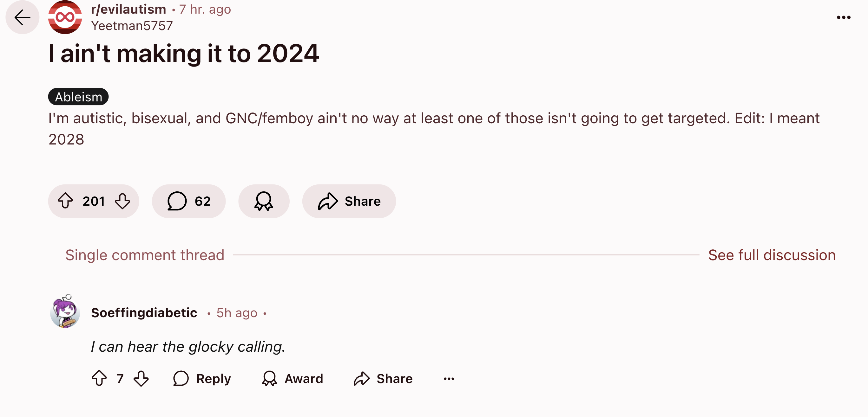Click Soeffingdiabetic's avatar image
This screenshot has height=417, width=868.
65,312
